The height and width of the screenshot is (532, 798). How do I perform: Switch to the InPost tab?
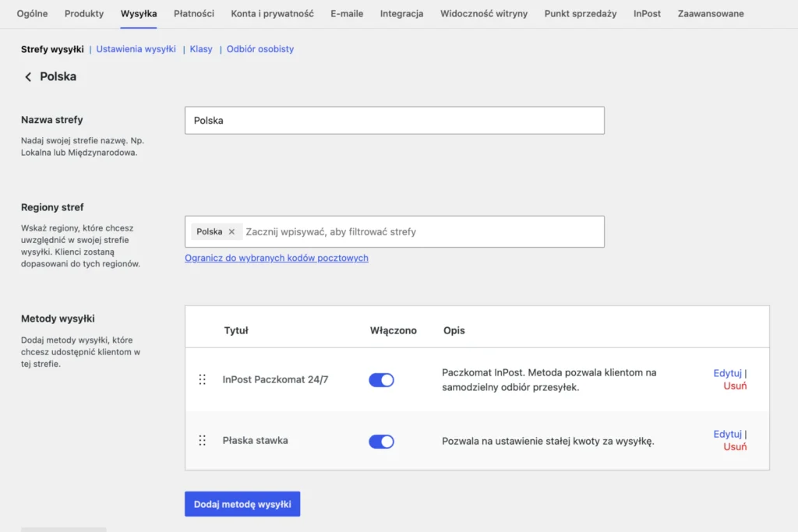[x=648, y=14]
